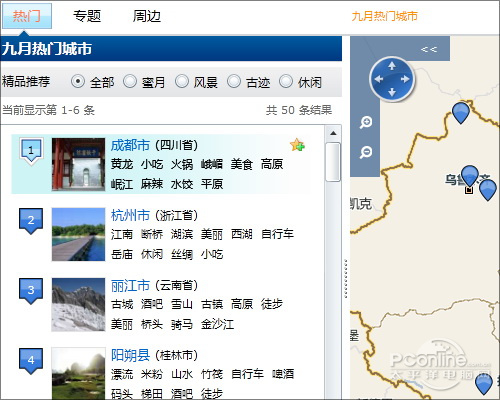Click the 当前显示第 1-6 条 text
The image size is (500, 400).
point(49,110)
